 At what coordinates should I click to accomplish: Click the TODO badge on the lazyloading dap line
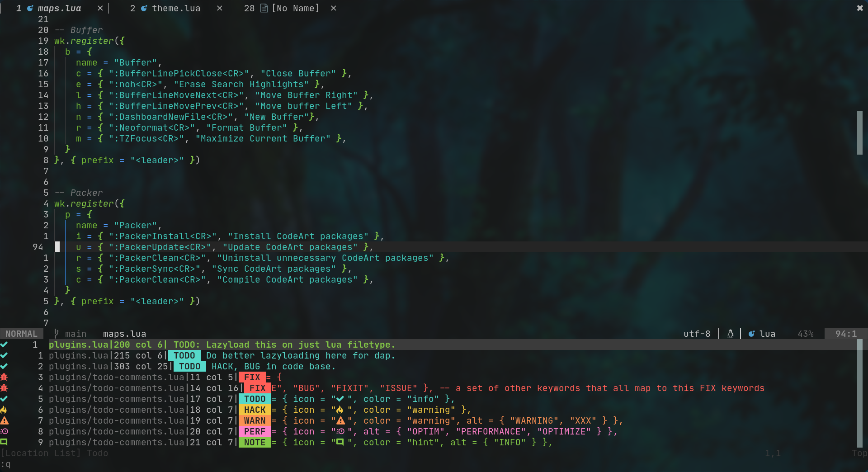coord(184,355)
